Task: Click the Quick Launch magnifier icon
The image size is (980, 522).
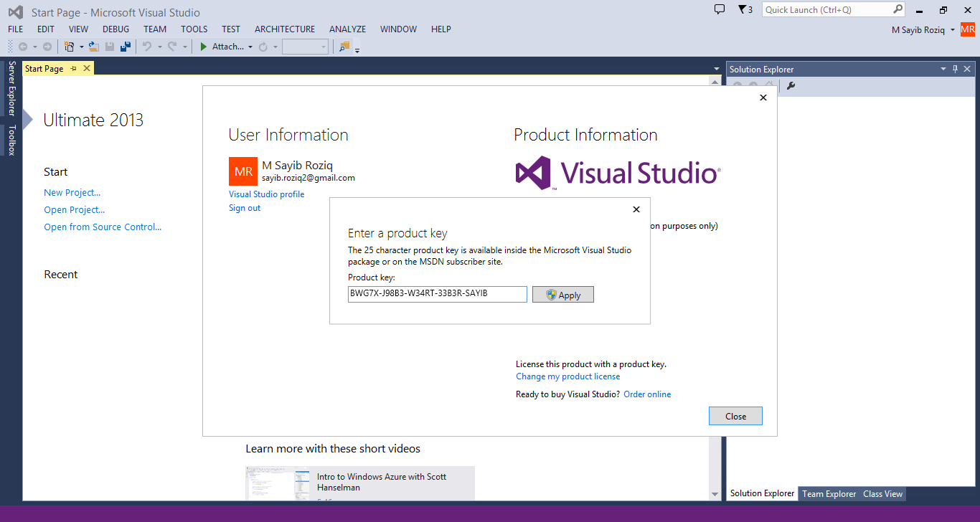Action: click(x=897, y=9)
